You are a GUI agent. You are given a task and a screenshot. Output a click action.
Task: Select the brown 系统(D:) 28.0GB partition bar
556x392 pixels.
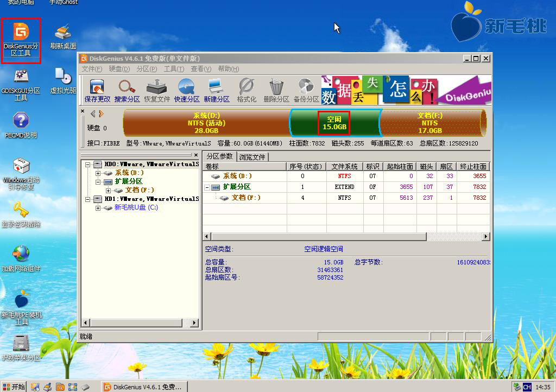pyautogui.click(x=206, y=123)
